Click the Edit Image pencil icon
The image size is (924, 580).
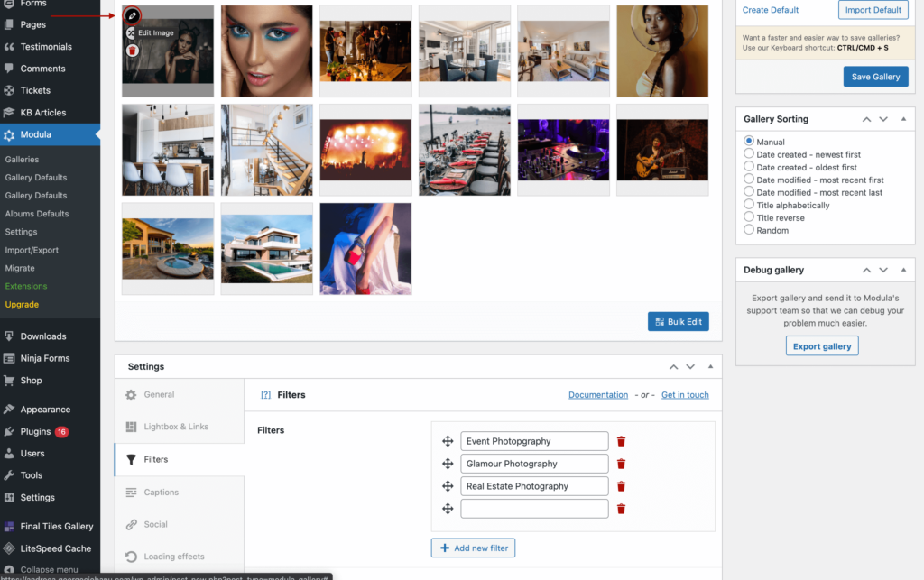pyautogui.click(x=131, y=15)
